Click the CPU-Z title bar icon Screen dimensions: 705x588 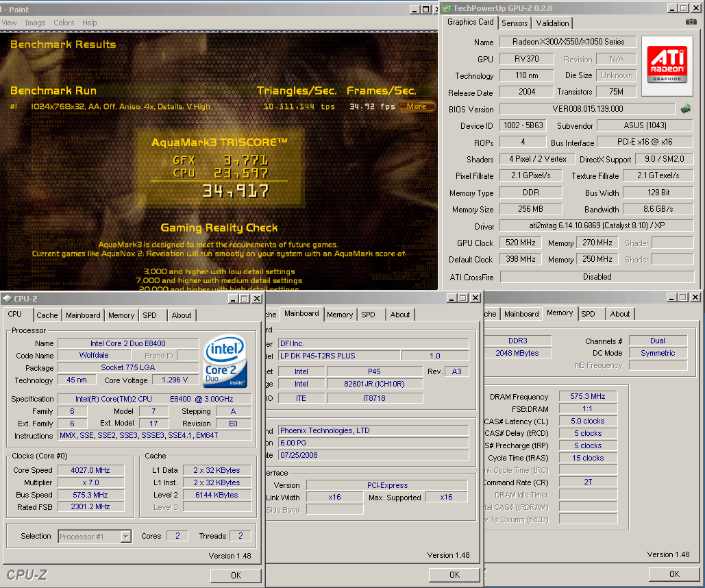7,298
